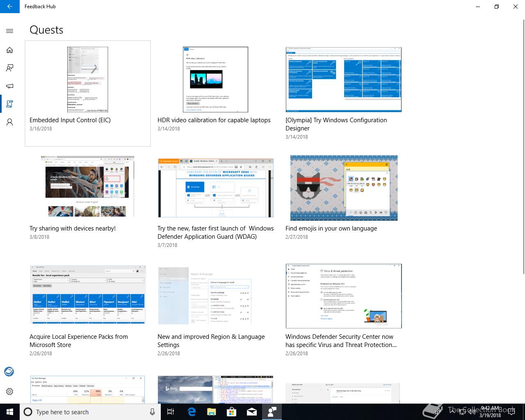Click 'Find emojis in your own language'
The image size is (525, 420).
(x=331, y=228)
